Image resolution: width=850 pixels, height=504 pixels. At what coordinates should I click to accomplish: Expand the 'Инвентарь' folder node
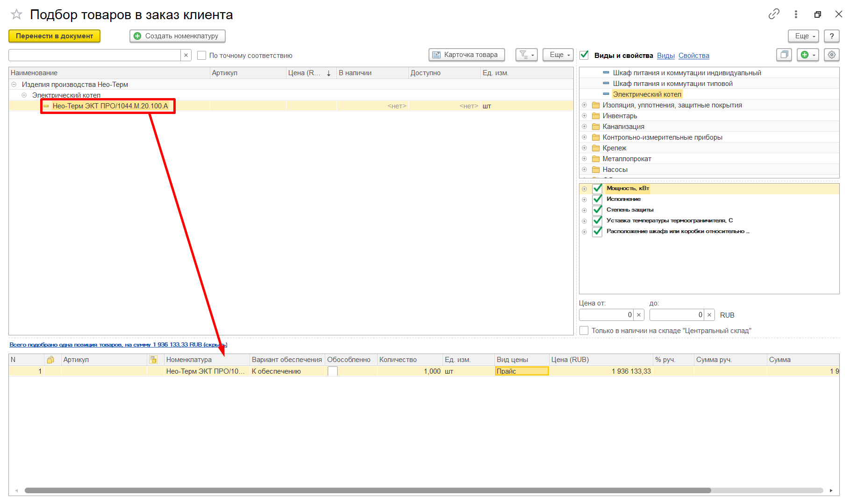click(584, 116)
